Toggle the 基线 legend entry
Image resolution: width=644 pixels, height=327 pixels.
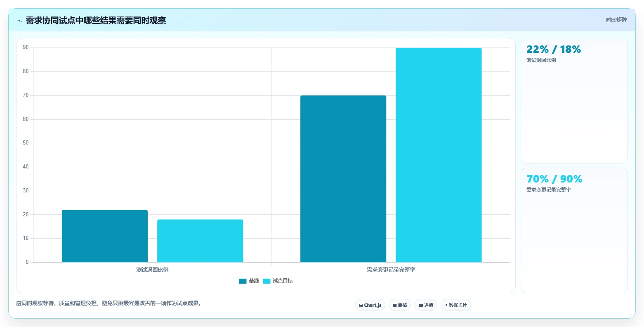coord(249,281)
